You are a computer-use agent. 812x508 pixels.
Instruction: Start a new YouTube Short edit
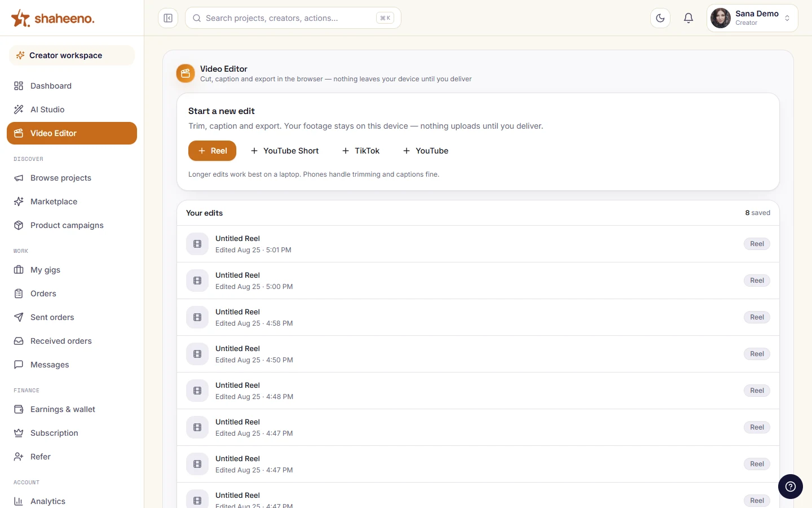(285, 151)
